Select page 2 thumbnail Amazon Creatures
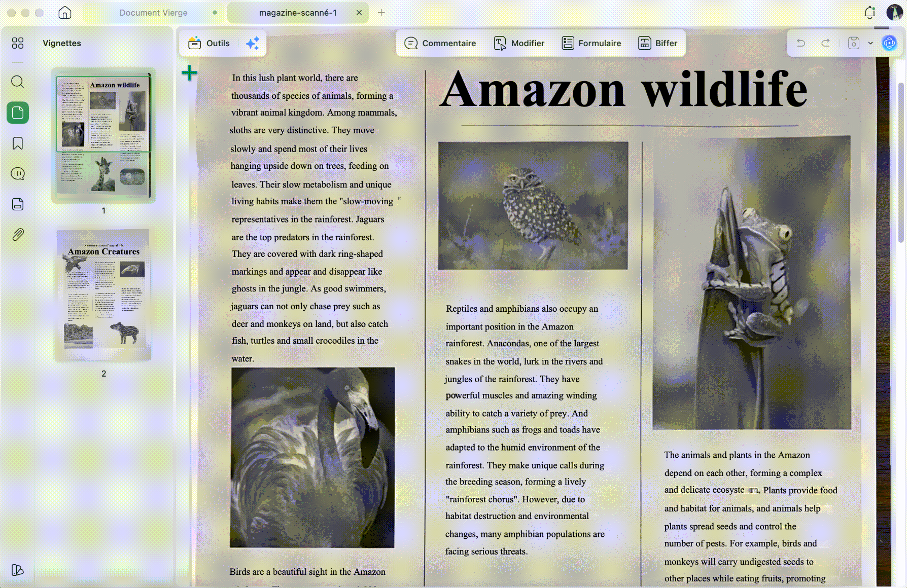The image size is (907, 588). pos(103,295)
